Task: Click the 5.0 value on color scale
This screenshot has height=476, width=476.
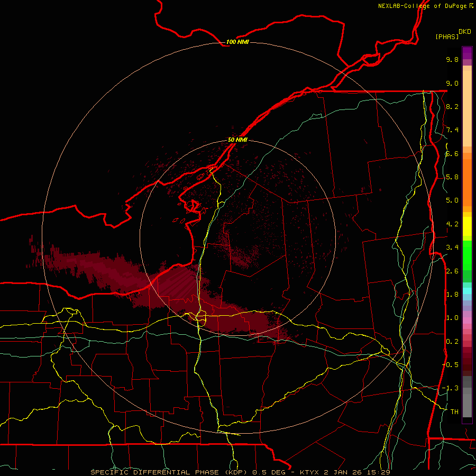Action: click(x=452, y=200)
